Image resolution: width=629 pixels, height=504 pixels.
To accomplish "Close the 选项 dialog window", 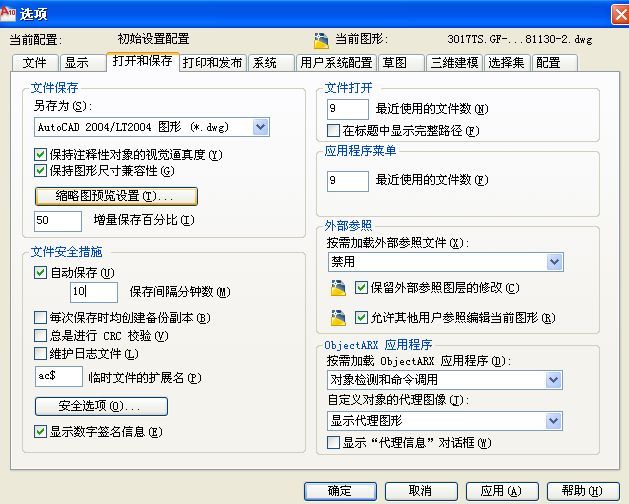I will pyautogui.click(x=614, y=13).
